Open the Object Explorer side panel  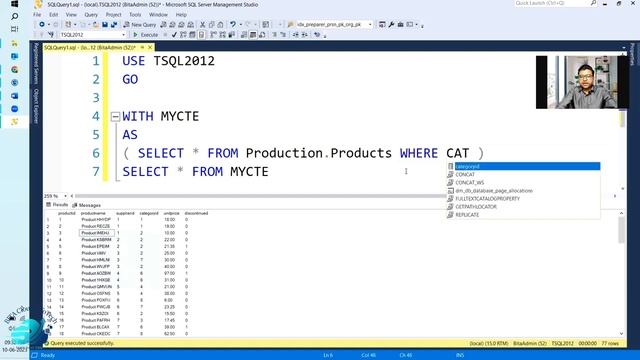point(36,106)
